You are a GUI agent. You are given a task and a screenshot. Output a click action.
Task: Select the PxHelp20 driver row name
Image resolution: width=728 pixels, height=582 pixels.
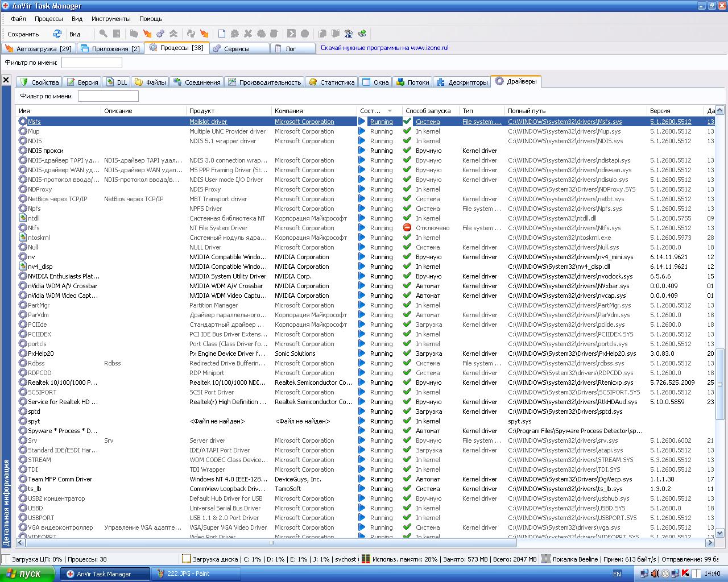click(x=41, y=354)
